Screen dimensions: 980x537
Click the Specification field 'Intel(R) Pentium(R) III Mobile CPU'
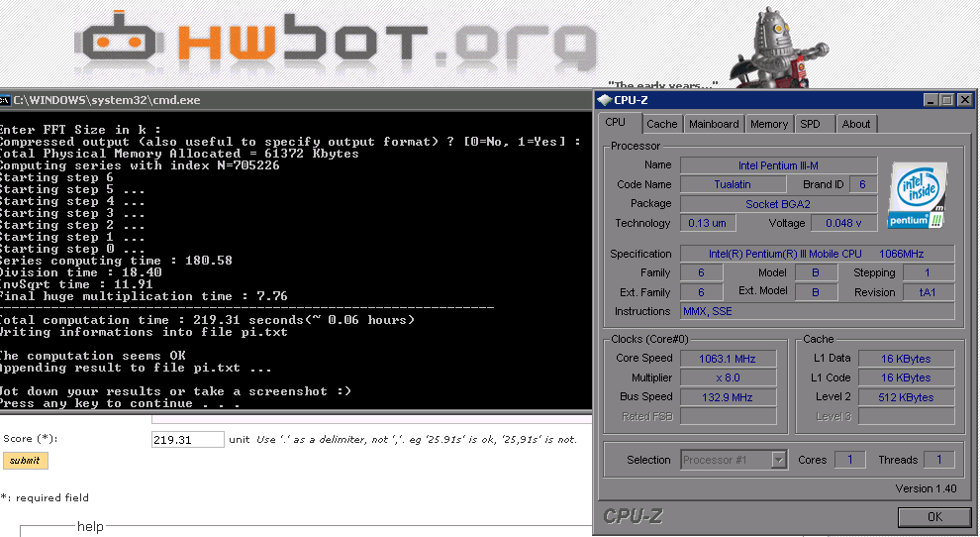(817, 254)
